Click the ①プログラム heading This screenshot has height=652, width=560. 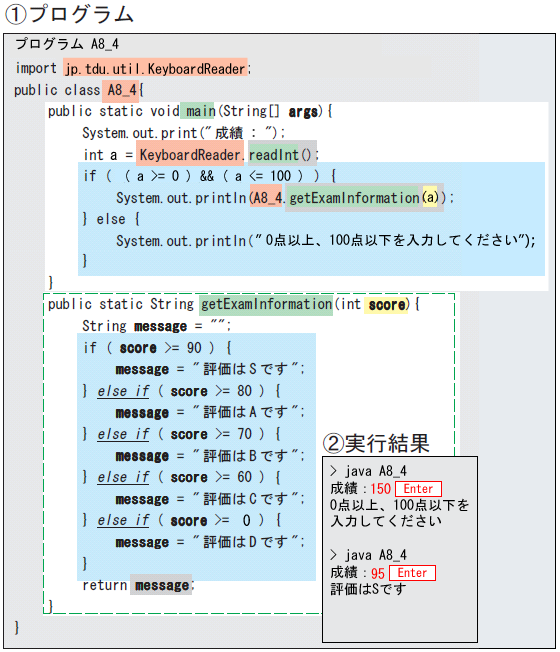tap(69, 13)
